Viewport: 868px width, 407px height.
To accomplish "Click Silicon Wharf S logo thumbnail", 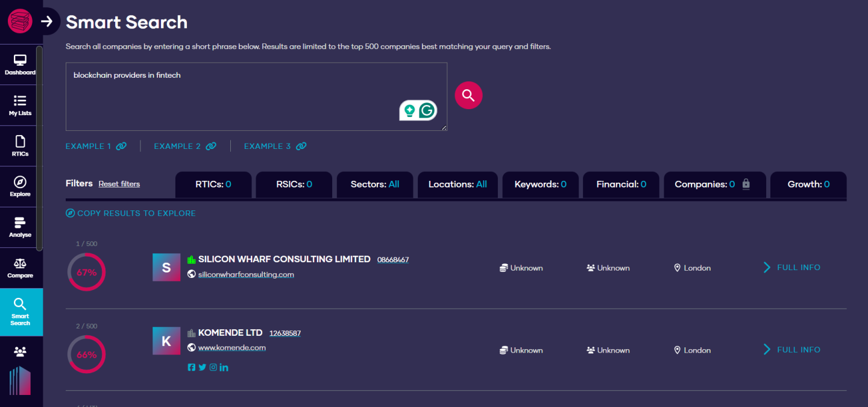I will (x=166, y=267).
